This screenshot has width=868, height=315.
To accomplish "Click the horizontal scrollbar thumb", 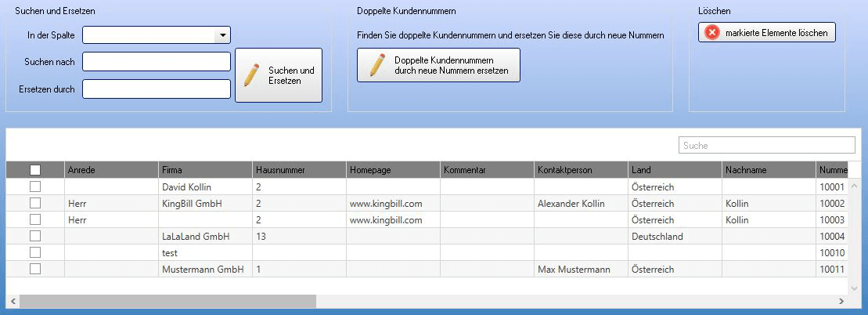I will 167,302.
